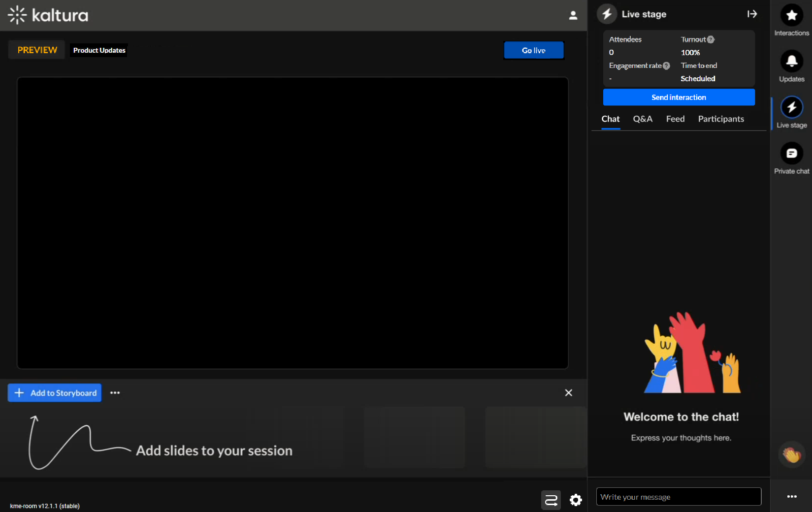Click Send interaction button

[x=679, y=97]
